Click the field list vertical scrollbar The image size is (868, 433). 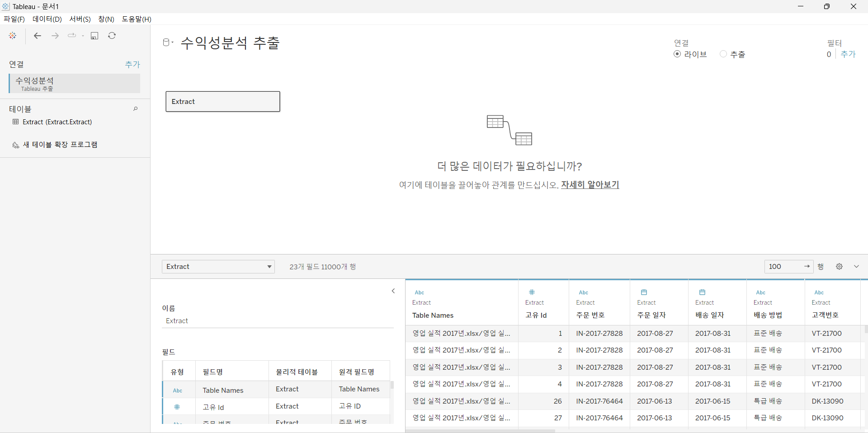click(x=392, y=385)
